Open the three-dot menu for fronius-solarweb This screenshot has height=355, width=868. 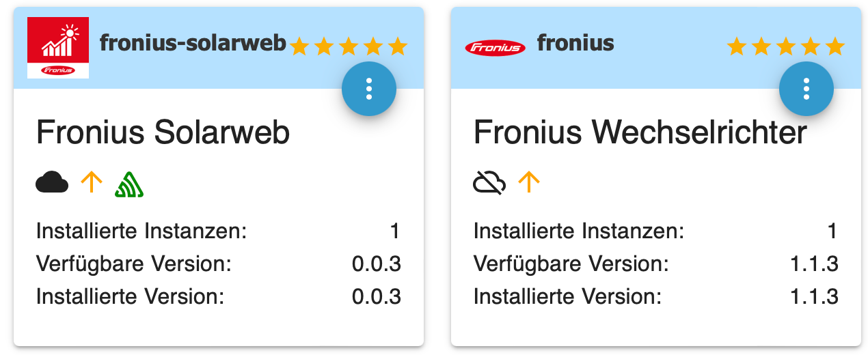point(369,89)
